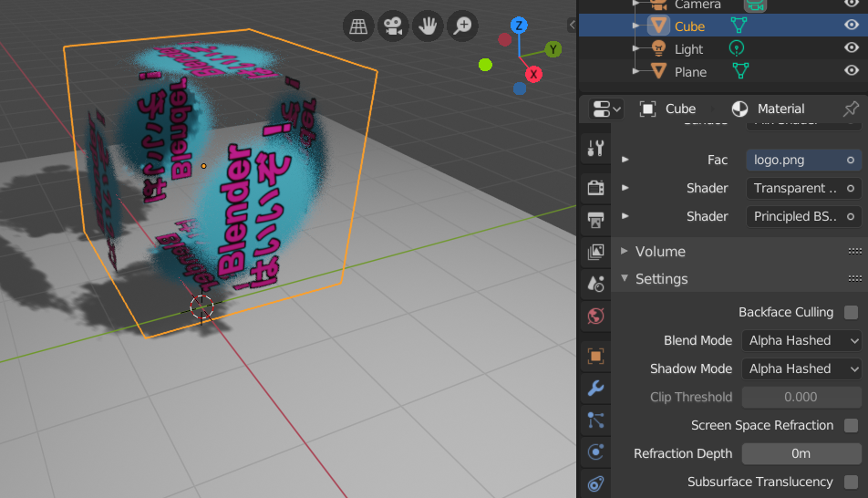Expand the Cube row in outliner
This screenshot has height=498, width=868.
pyautogui.click(x=636, y=26)
